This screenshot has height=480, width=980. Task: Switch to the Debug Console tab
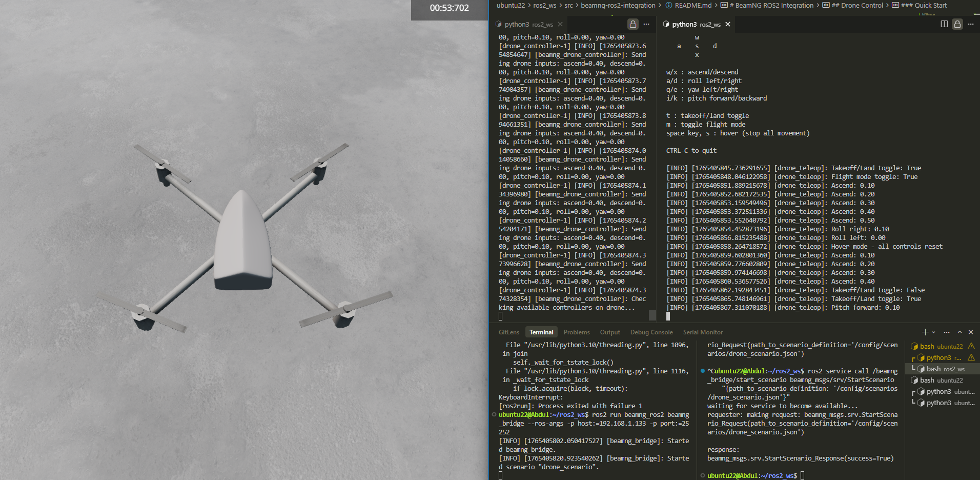pos(651,332)
